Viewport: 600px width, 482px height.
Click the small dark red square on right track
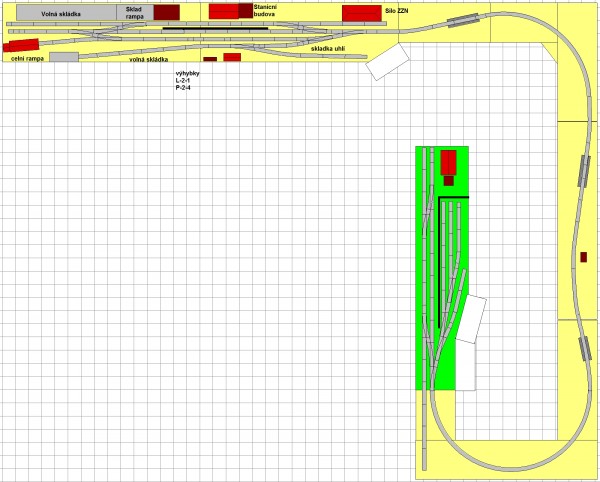(x=583, y=258)
